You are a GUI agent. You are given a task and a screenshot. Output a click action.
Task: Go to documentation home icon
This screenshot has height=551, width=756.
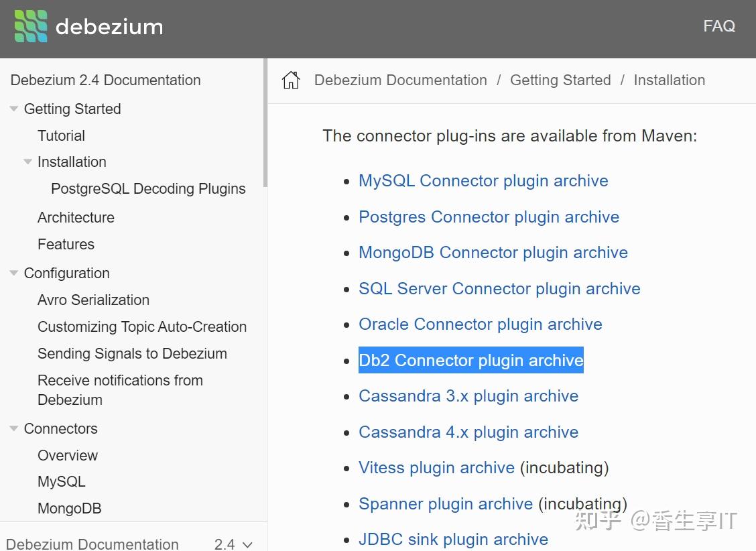[x=291, y=80]
